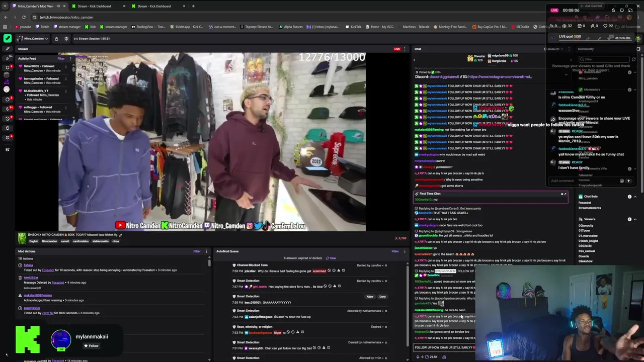
Task: Mute the Nitro_Camden's Mod View tab audio
Action: coord(58,6)
